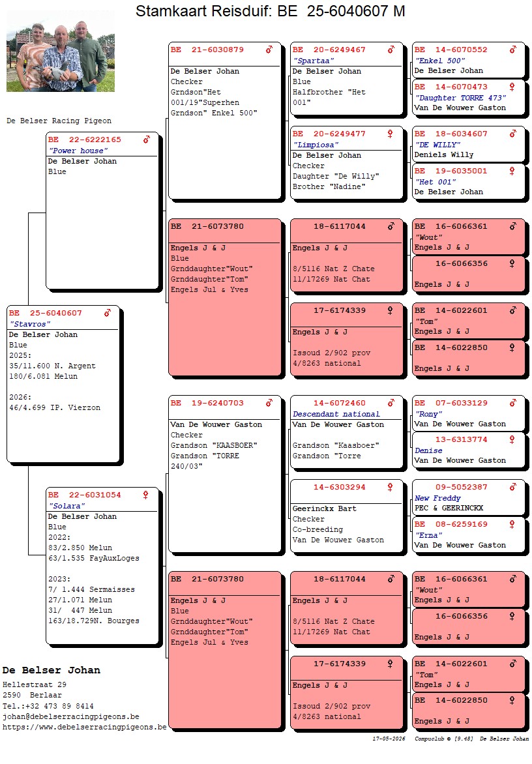Select the female symbol next to ring 14-6070473

click(x=512, y=87)
